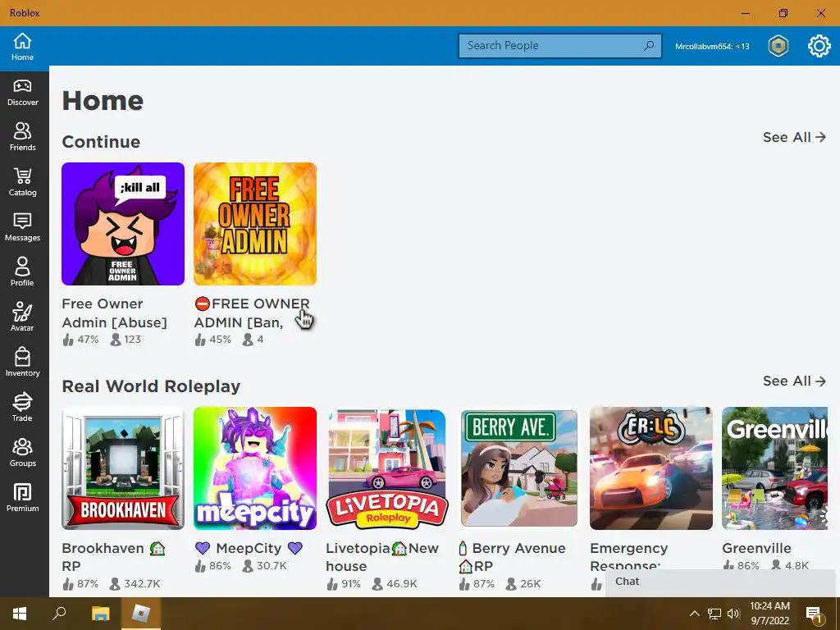Click the Robux hexagon icon
The height and width of the screenshot is (630, 840).
click(778, 46)
